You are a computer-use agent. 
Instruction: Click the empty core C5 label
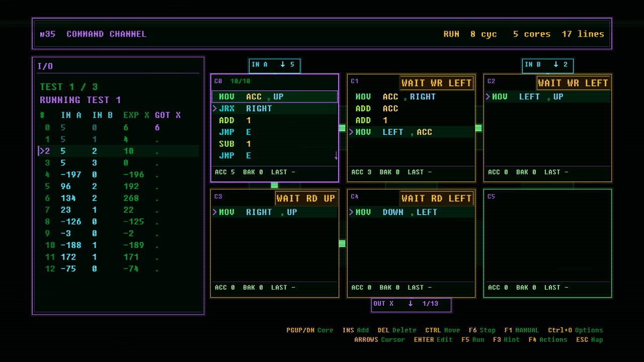[492, 197]
